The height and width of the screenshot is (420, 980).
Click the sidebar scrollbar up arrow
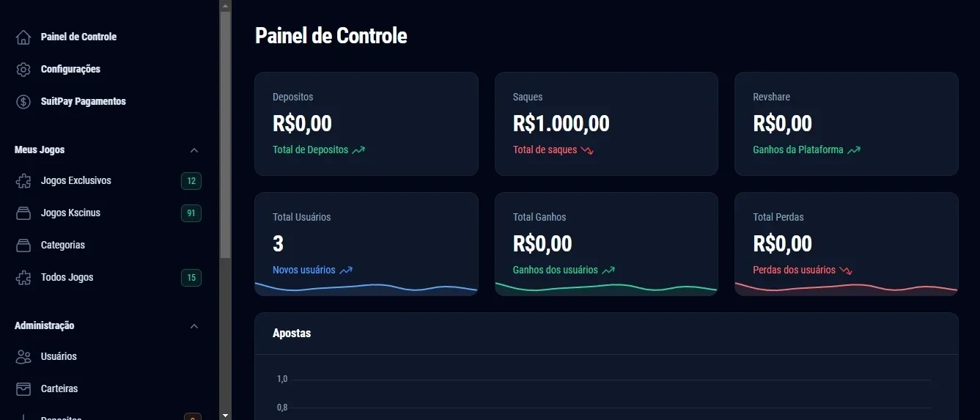[x=225, y=5]
